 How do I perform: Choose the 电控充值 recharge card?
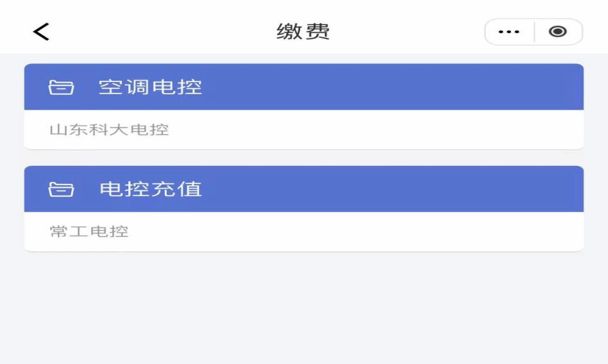pyautogui.click(x=303, y=208)
